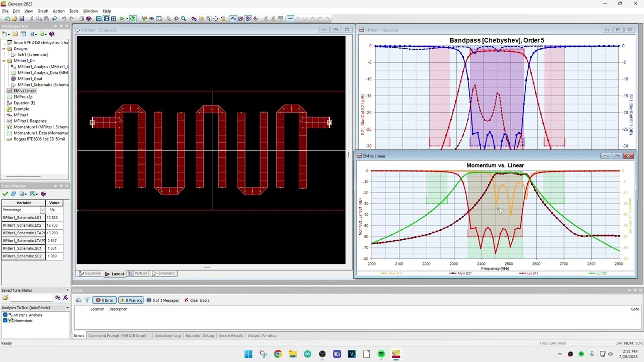Click the saved tune state name field
This screenshot has height=362, width=644.
(31, 298)
